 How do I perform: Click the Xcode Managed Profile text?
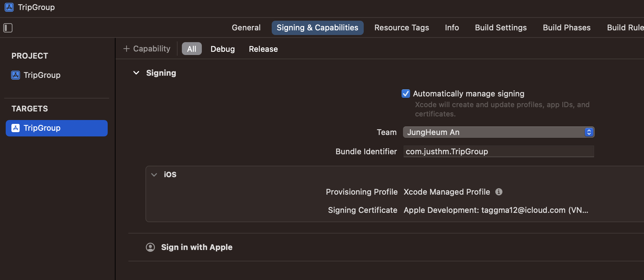click(x=447, y=192)
